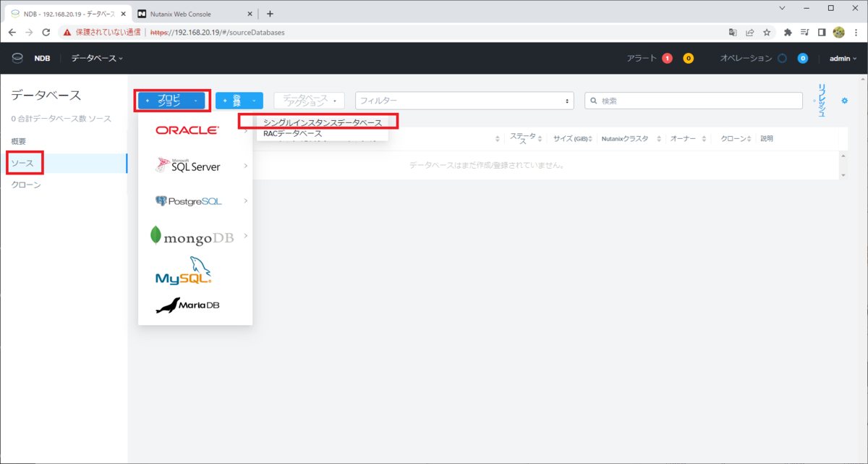Open alerts with yellow badge 0

point(688,59)
